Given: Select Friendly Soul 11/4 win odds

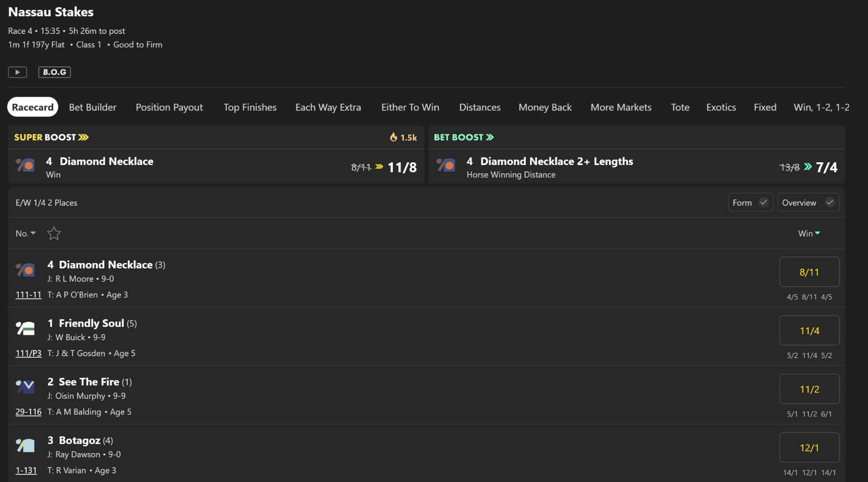Looking at the screenshot, I should point(809,331).
